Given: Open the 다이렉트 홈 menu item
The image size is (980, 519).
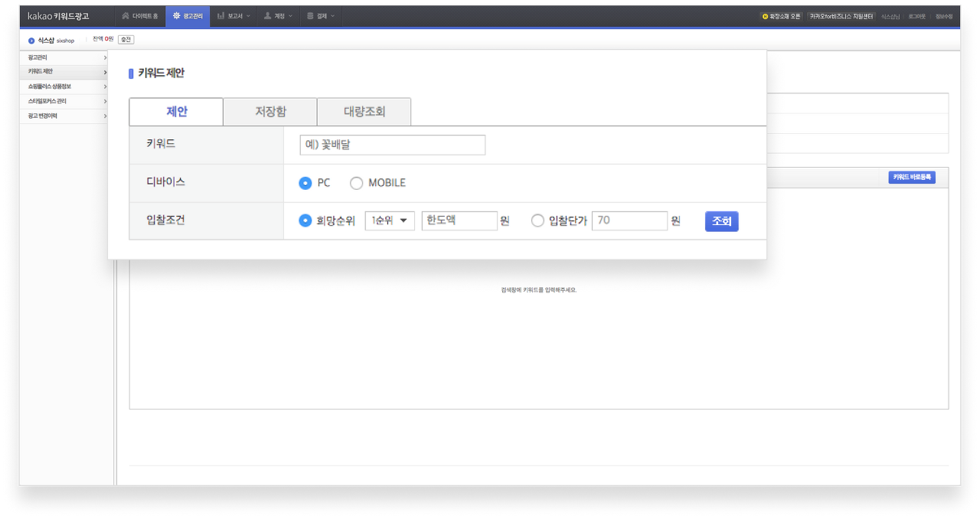Looking at the screenshot, I should pyautogui.click(x=139, y=16).
